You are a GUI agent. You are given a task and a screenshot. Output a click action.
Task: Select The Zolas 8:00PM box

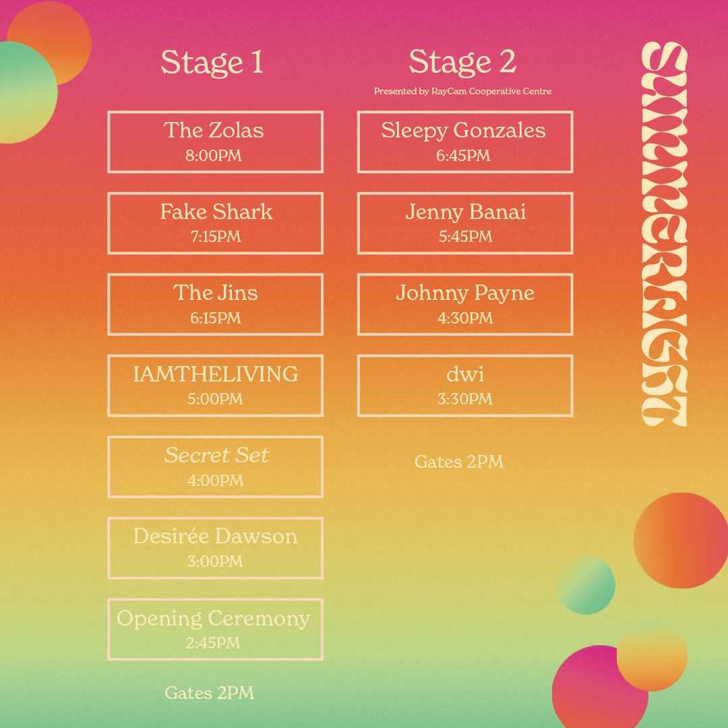coord(215,142)
